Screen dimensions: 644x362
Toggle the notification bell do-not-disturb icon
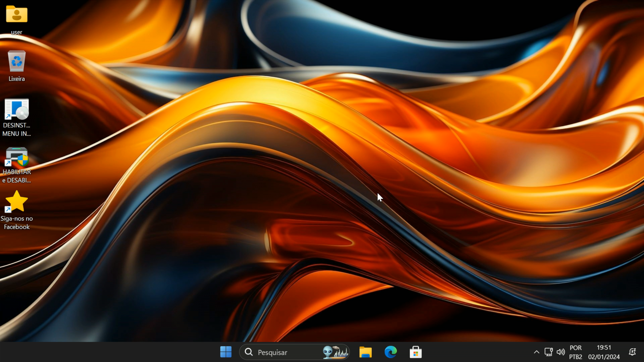click(x=632, y=352)
